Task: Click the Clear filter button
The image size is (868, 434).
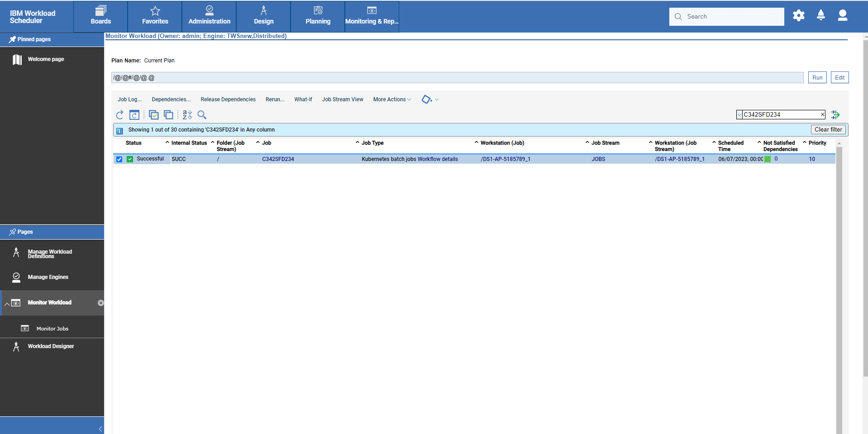Action: coord(828,129)
